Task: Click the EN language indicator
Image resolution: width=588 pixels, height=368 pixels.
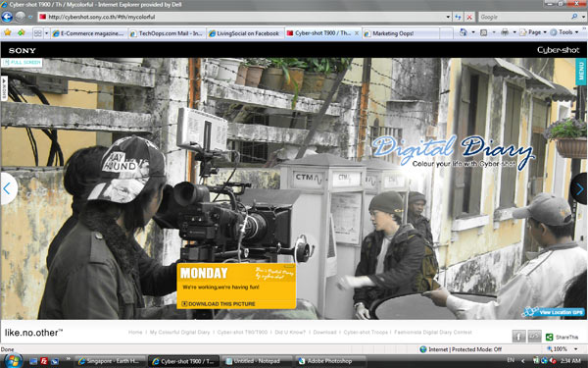Action: [x=511, y=360]
